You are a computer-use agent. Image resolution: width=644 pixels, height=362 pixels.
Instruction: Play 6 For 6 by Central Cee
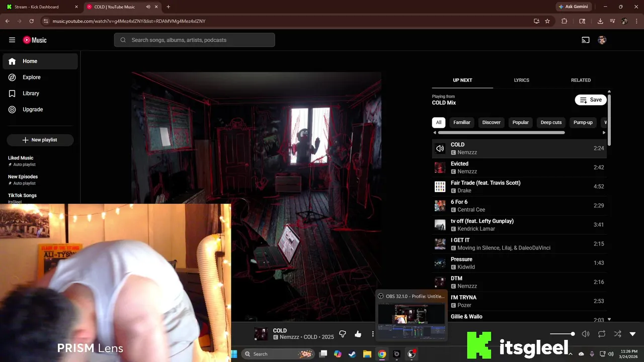(519, 206)
